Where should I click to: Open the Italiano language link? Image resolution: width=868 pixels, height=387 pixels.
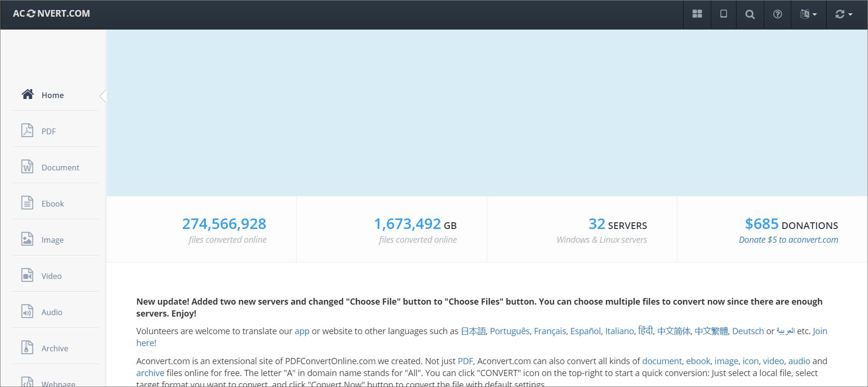coord(619,331)
